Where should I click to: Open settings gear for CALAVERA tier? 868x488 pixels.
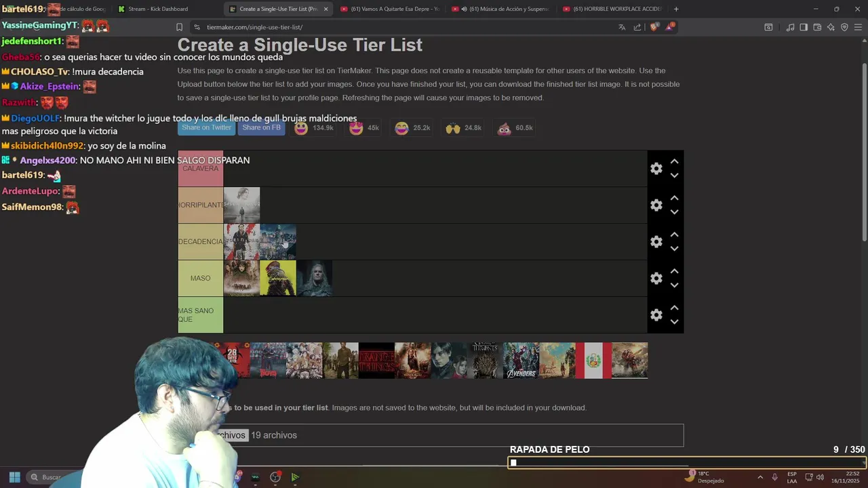pyautogui.click(x=656, y=169)
